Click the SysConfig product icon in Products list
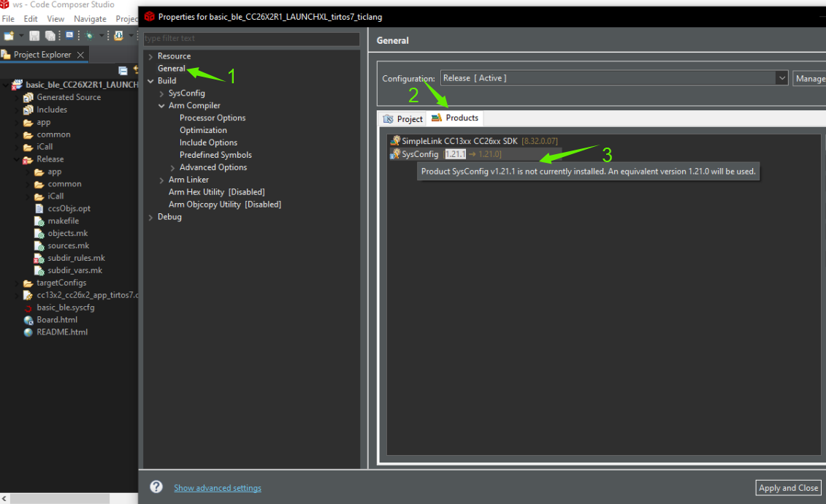826x504 pixels. 394,154
